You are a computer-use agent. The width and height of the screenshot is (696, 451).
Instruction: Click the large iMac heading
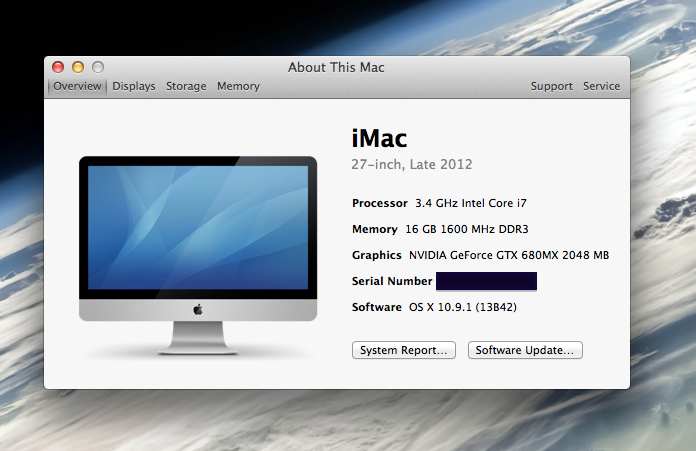click(379, 138)
